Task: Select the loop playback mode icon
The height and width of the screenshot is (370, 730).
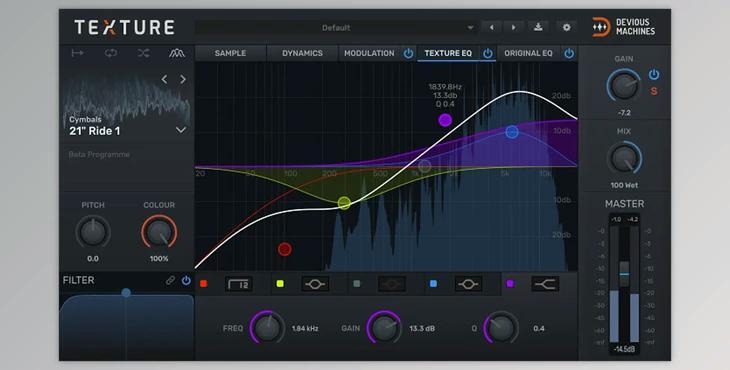Action: (x=111, y=53)
